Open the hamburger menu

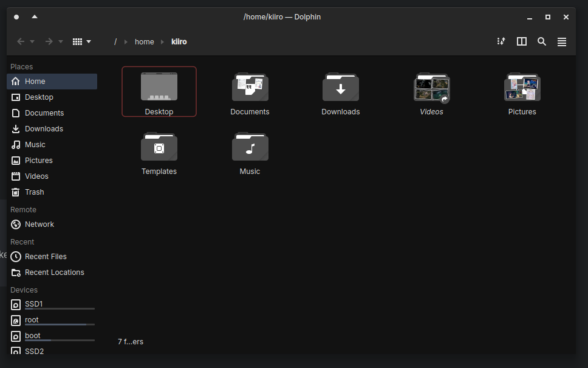[x=562, y=42]
